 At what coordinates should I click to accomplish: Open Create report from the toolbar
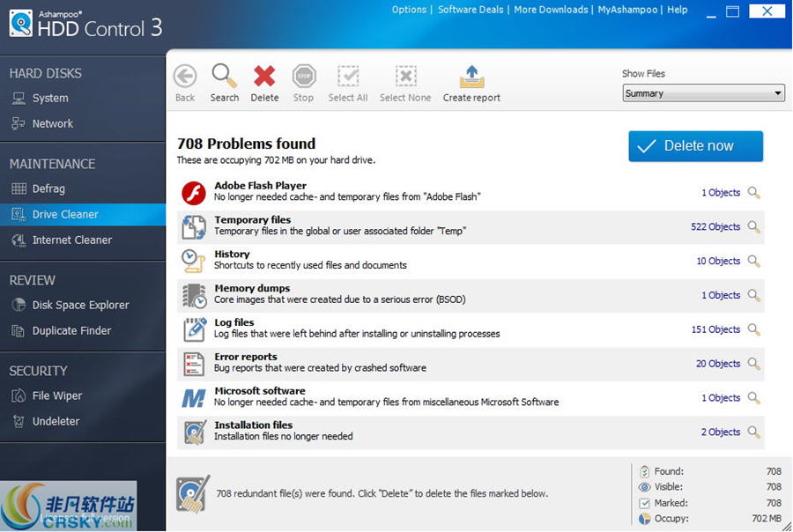coord(471,82)
